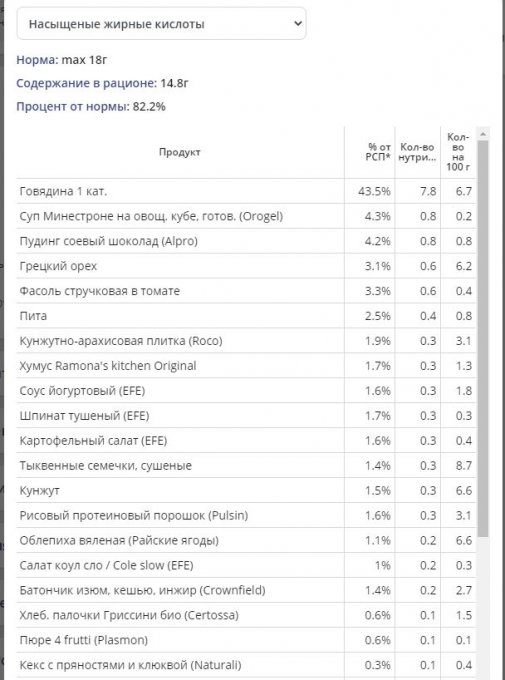This screenshot has height=680, width=505.
Task: Select the Говядина 1 кат. row
Action: click(246, 191)
